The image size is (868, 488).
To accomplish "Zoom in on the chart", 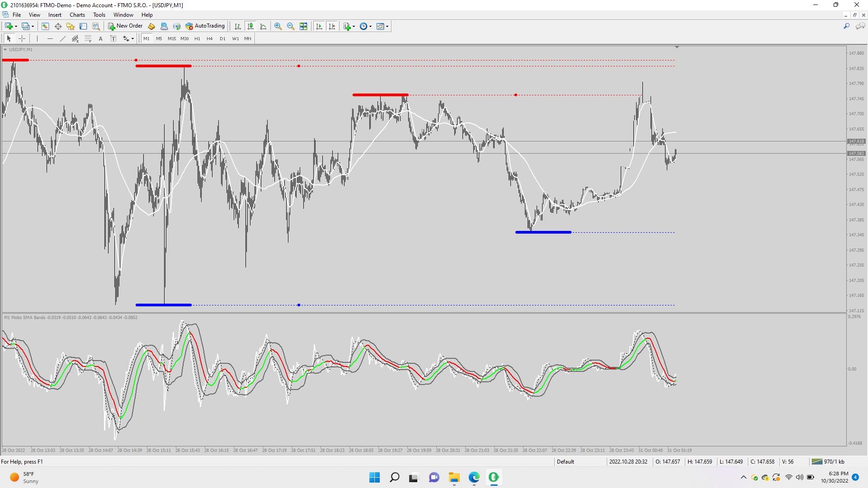I will pyautogui.click(x=278, y=26).
